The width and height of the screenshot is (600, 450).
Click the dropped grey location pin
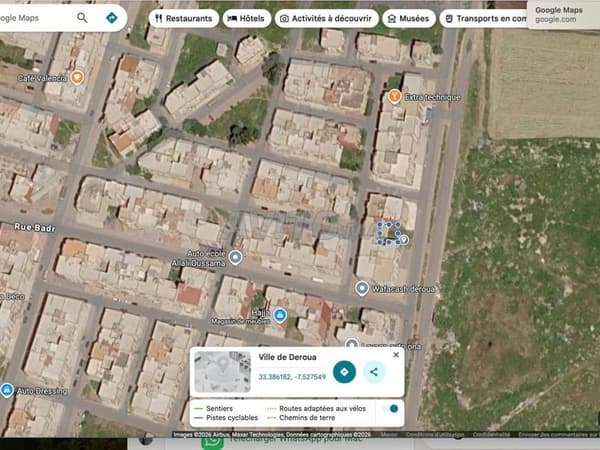click(404, 240)
